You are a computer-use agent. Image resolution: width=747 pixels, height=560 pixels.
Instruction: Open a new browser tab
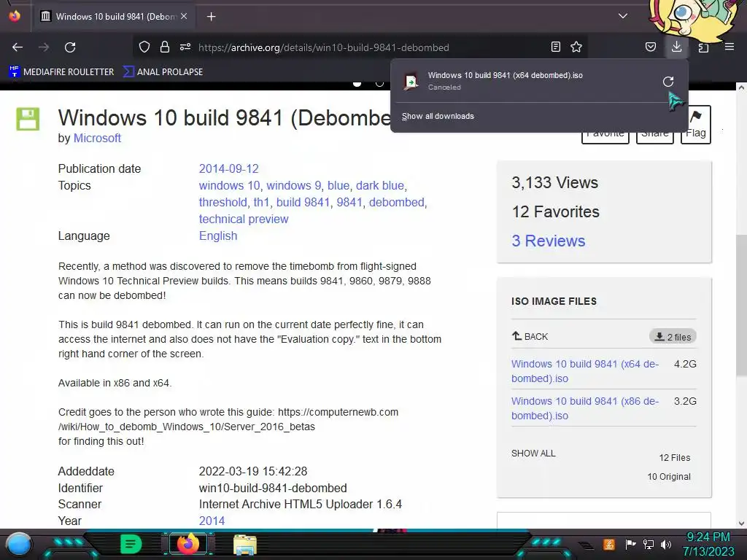211,17
